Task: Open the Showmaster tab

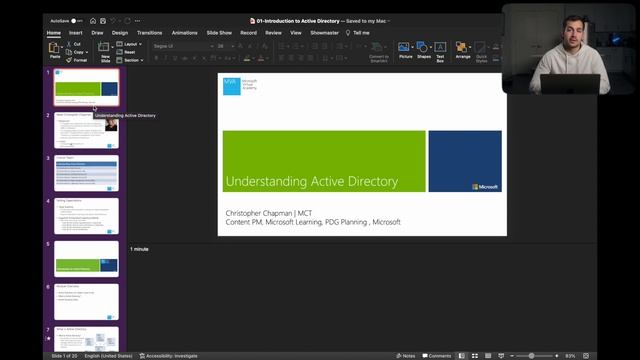Action: pos(324,33)
